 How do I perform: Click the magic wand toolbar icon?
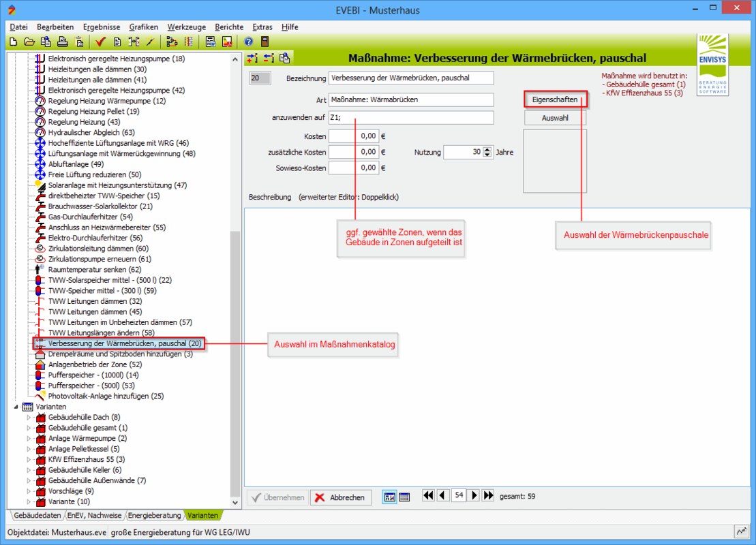click(150, 42)
